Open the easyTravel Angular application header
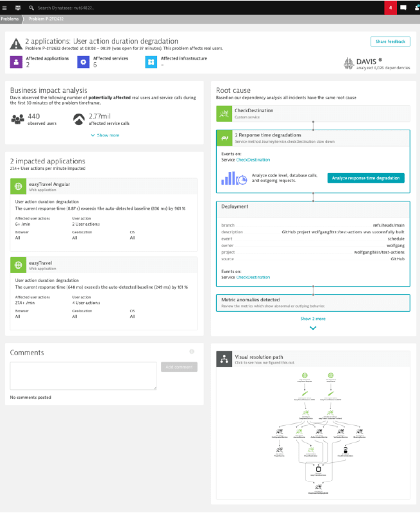Viewport: 420px width, 513px height. pos(104,186)
